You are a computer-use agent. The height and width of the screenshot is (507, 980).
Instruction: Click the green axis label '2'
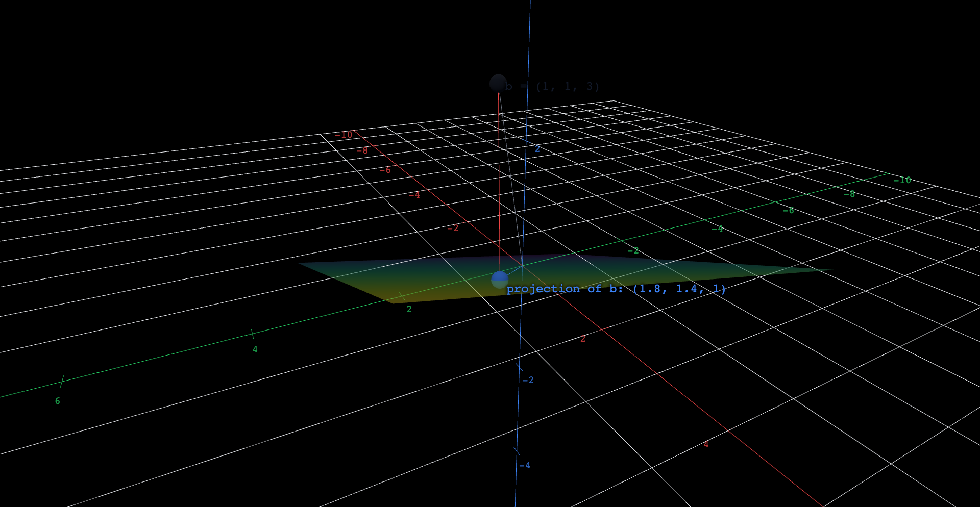(x=409, y=309)
